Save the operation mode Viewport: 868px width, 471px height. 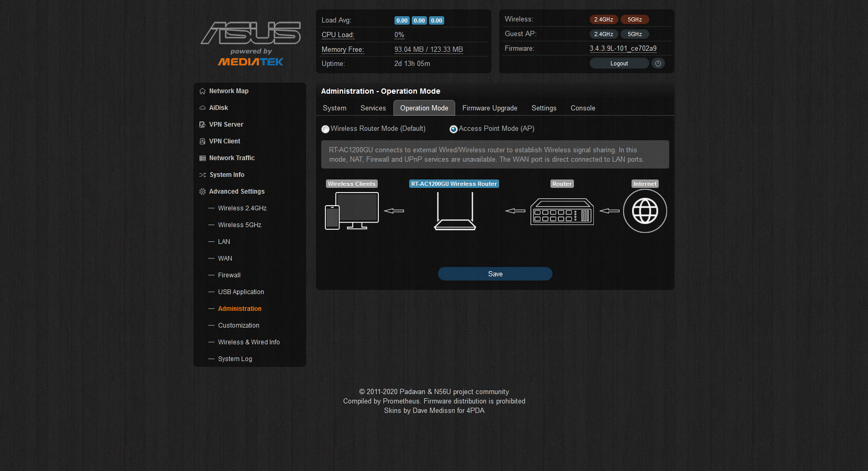(495, 274)
